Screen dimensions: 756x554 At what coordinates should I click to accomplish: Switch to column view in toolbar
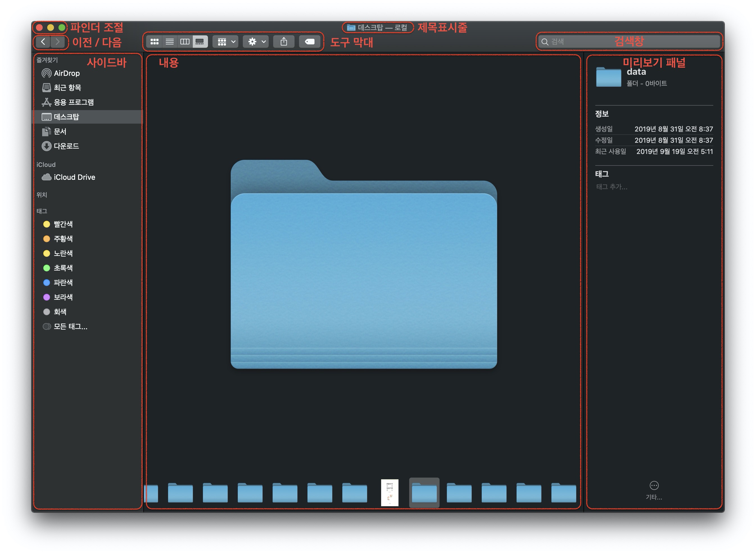click(185, 42)
